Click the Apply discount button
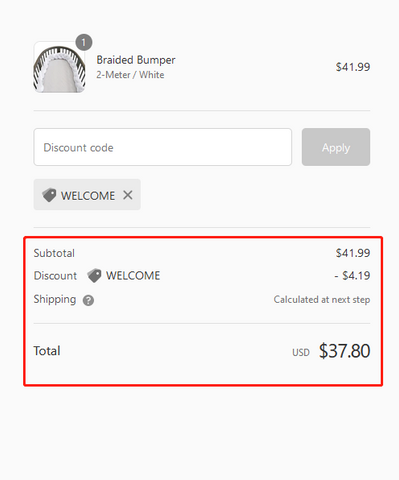The height and width of the screenshot is (480, 399). pos(336,147)
